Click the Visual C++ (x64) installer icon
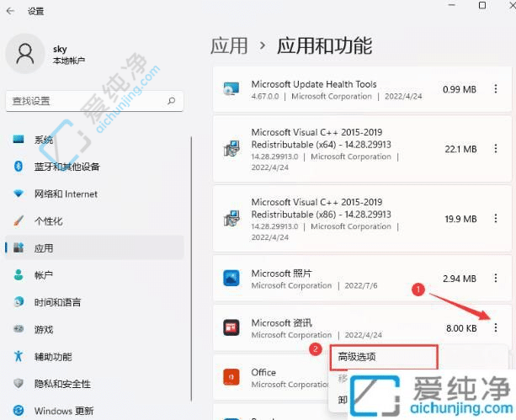Screen dimensions: 516x420 232,148
